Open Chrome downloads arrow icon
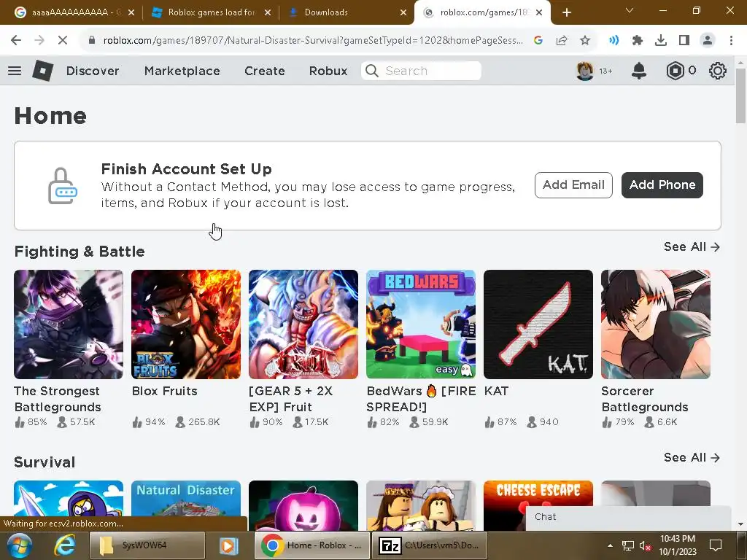 (661, 41)
